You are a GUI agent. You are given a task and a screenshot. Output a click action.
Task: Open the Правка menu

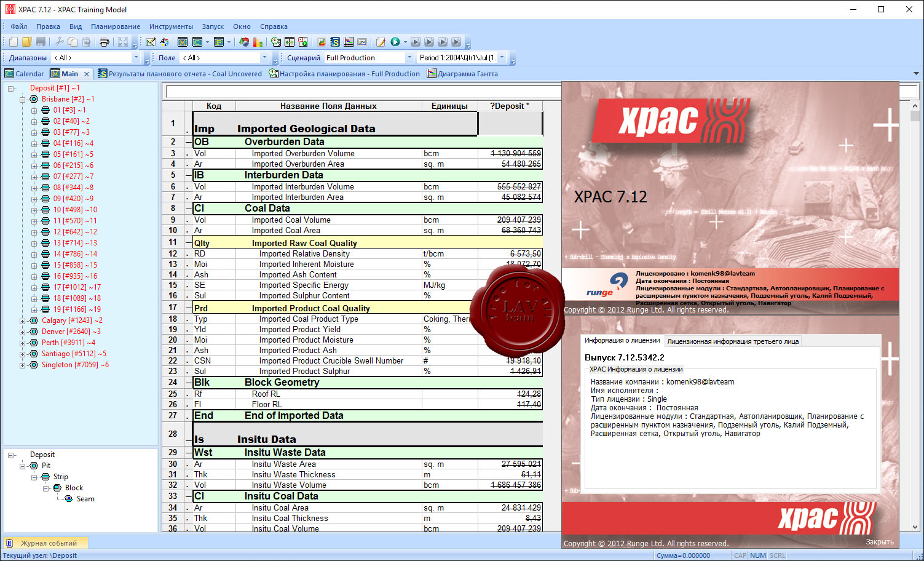48,26
